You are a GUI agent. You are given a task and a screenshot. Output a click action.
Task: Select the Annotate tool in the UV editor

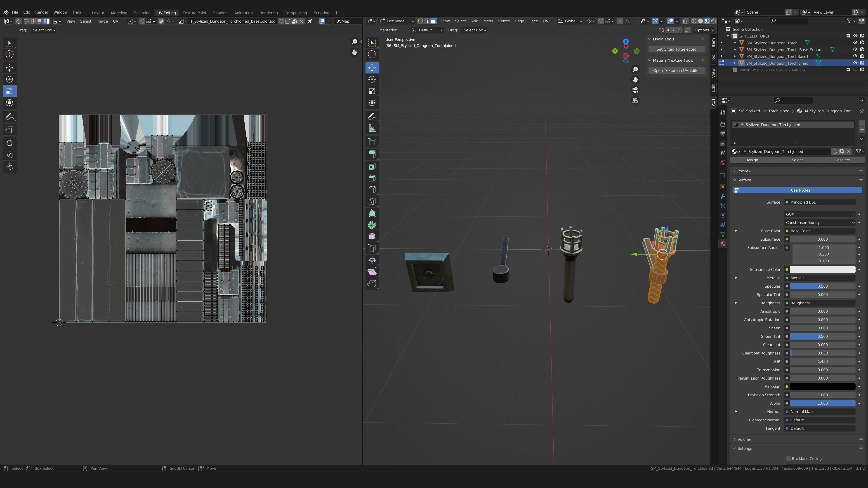tap(9, 117)
